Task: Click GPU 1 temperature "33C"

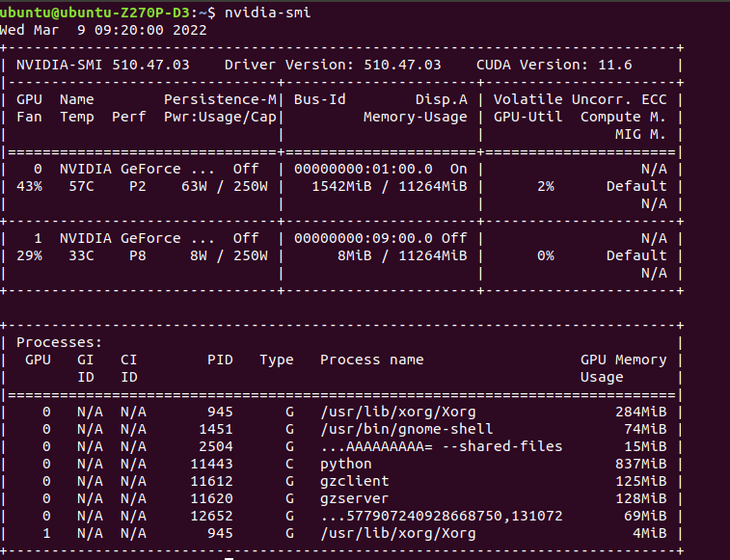Action: pyautogui.click(x=81, y=256)
